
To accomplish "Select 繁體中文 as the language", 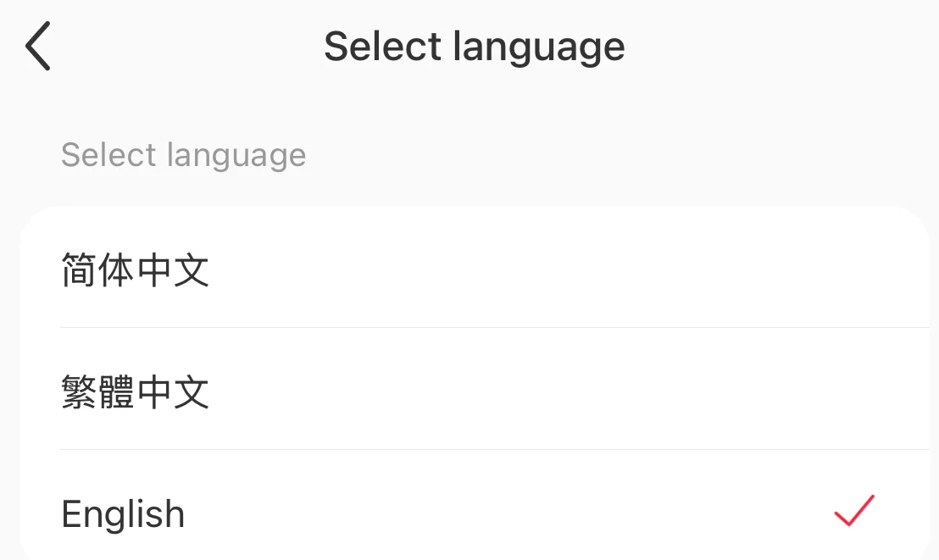I will click(136, 392).
